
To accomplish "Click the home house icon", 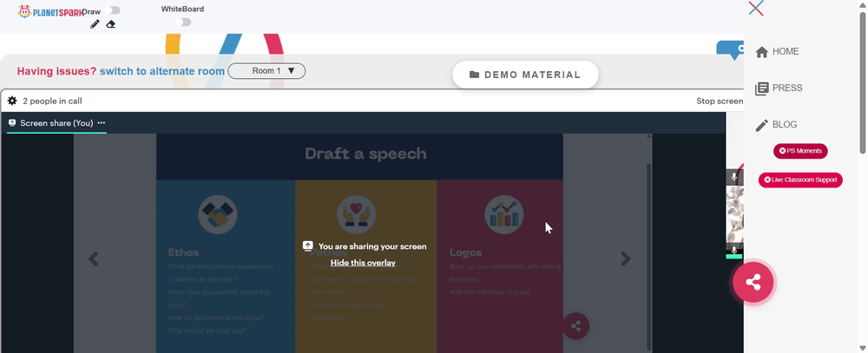I will click(762, 52).
